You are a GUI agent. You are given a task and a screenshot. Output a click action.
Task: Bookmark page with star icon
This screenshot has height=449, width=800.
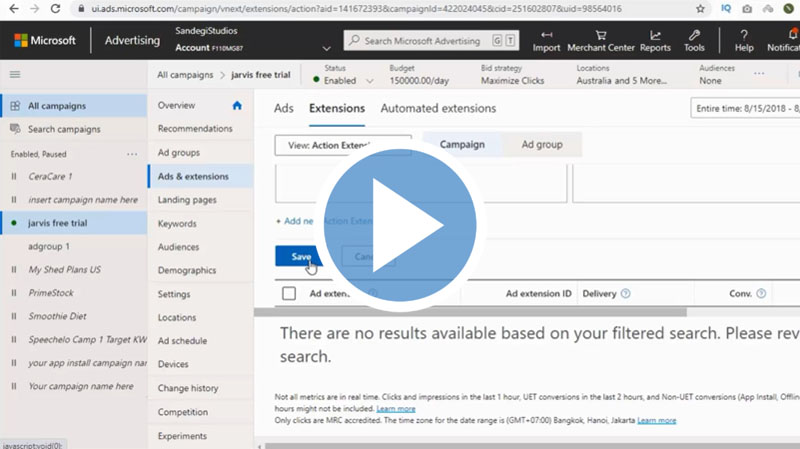click(x=700, y=9)
